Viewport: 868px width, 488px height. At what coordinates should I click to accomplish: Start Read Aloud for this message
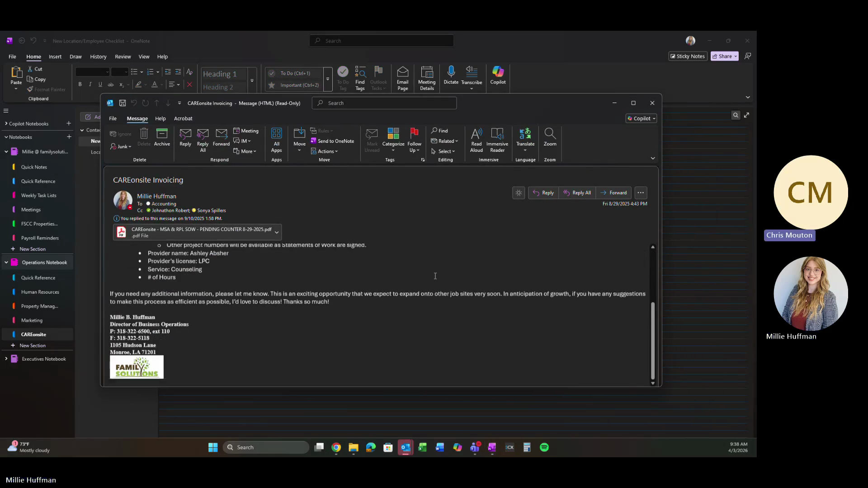[x=476, y=140]
